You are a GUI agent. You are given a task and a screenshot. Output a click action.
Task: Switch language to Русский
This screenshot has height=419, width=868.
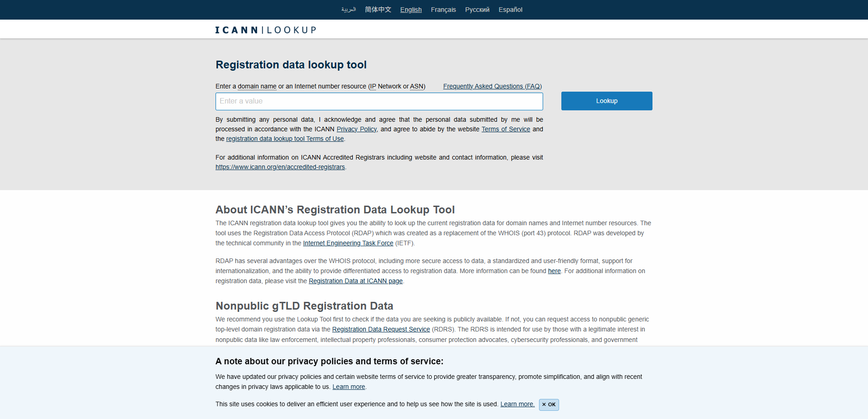pos(477,10)
